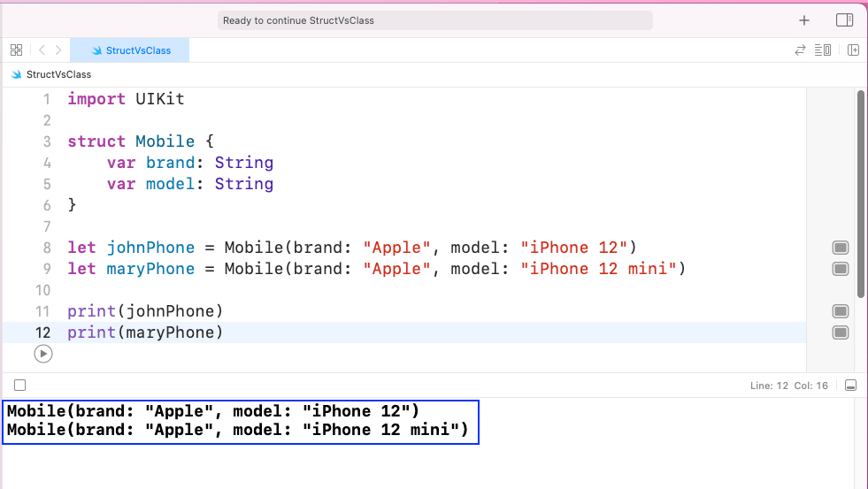Show quick look result for the maryPhone declaration

(x=841, y=269)
